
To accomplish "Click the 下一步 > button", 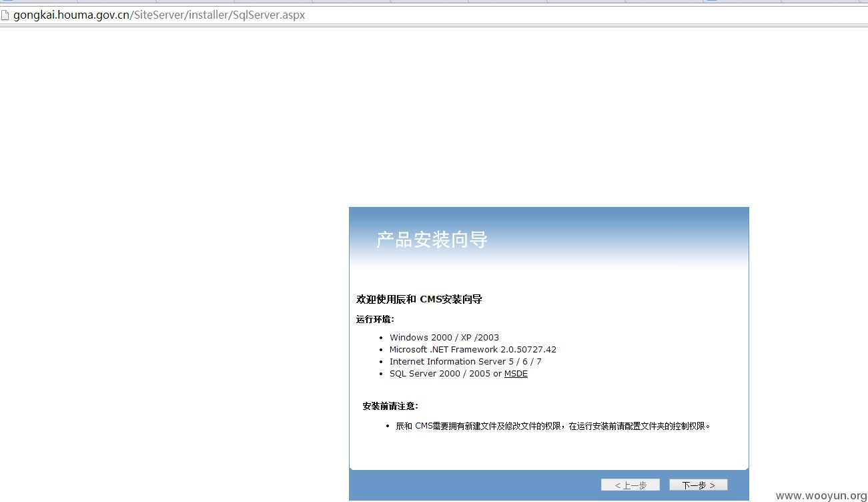I will (x=698, y=485).
